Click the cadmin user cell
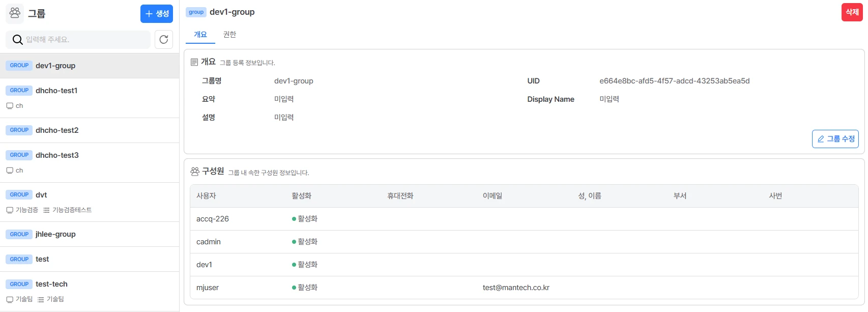 (x=209, y=242)
